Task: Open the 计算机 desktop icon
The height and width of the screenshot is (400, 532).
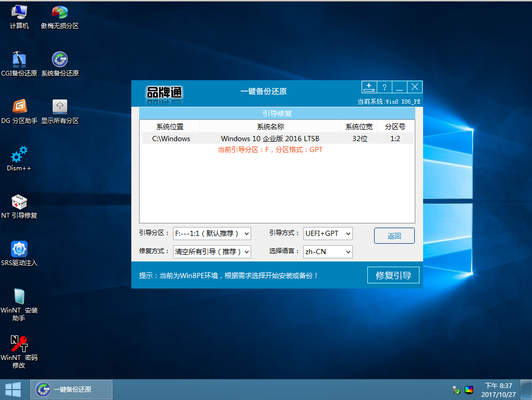Action: [x=19, y=17]
